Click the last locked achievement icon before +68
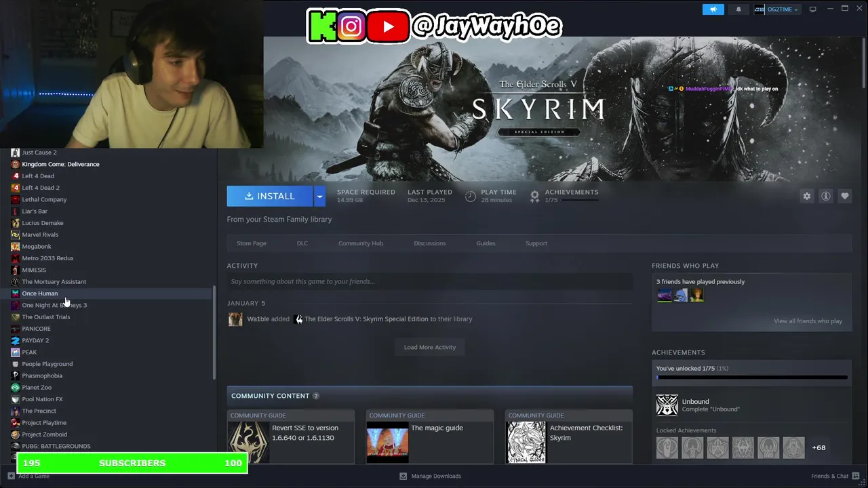The image size is (868, 488). 794,447
